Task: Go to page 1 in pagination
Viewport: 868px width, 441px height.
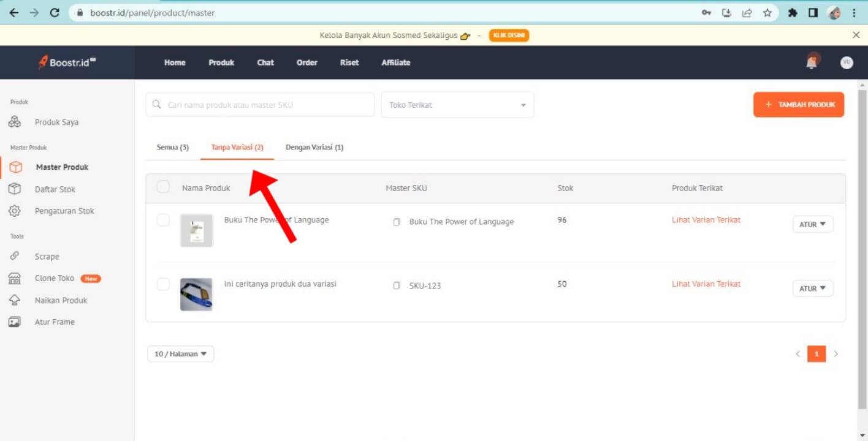Action: pyautogui.click(x=817, y=354)
